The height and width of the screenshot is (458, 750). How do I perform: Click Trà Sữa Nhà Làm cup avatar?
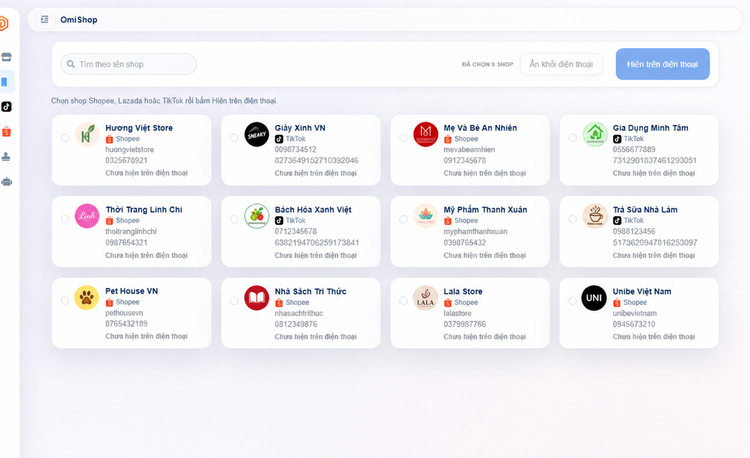(x=595, y=216)
